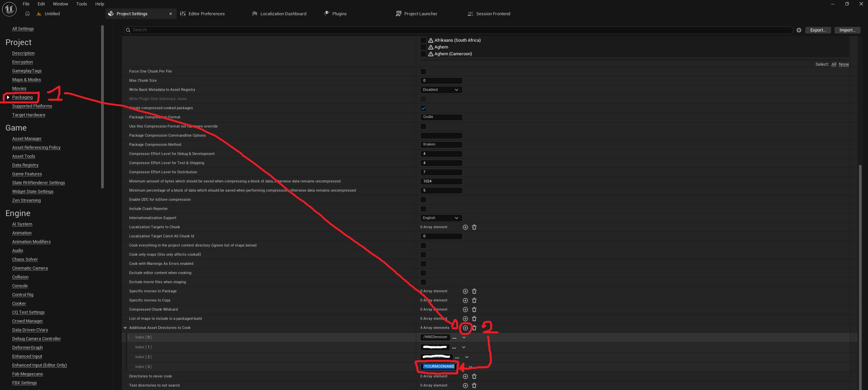This screenshot has height=390, width=868.
Task: Open options chevron for Index [3]
Action: click(470, 367)
